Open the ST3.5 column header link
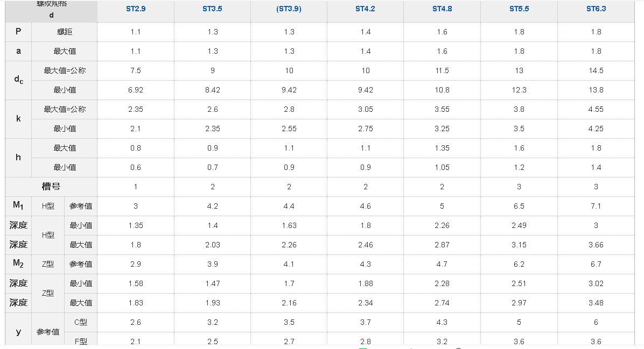This screenshot has width=644, height=349. (x=212, y=9)
